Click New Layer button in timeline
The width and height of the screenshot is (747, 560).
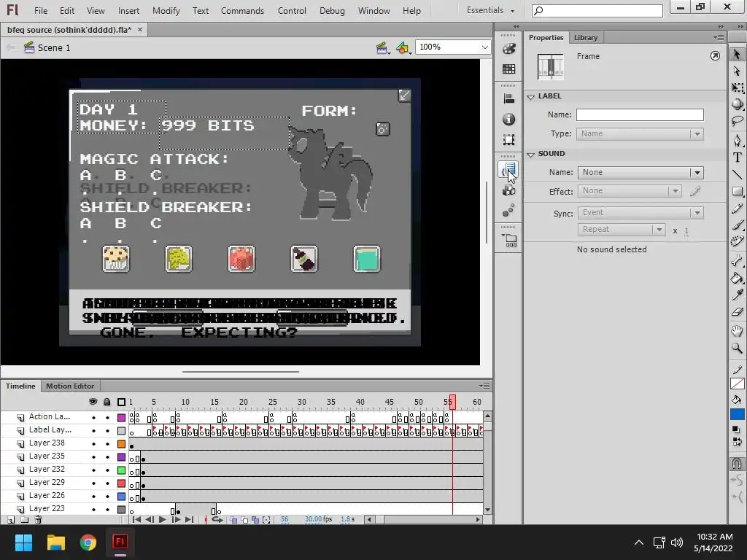(x=11, y=520)
